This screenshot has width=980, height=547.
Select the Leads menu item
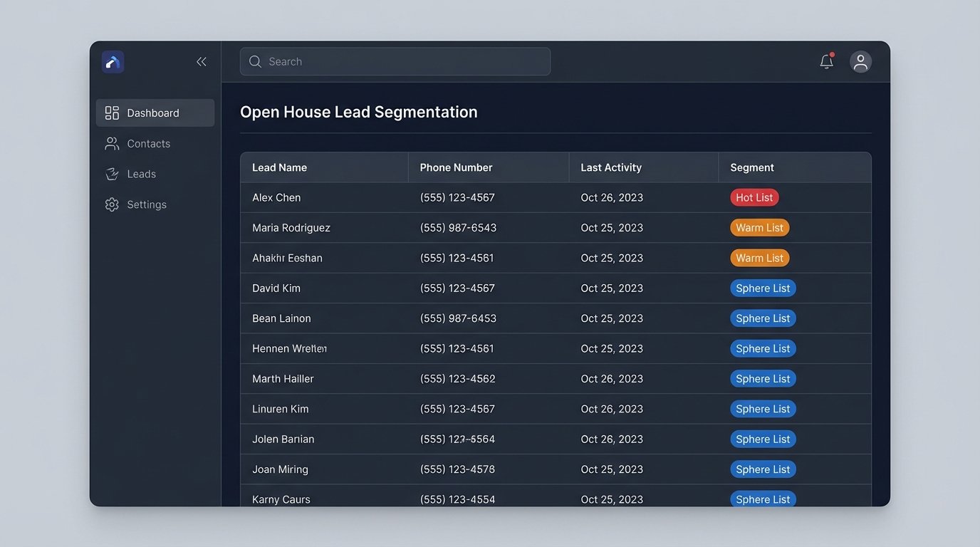[x=141, y=174]
